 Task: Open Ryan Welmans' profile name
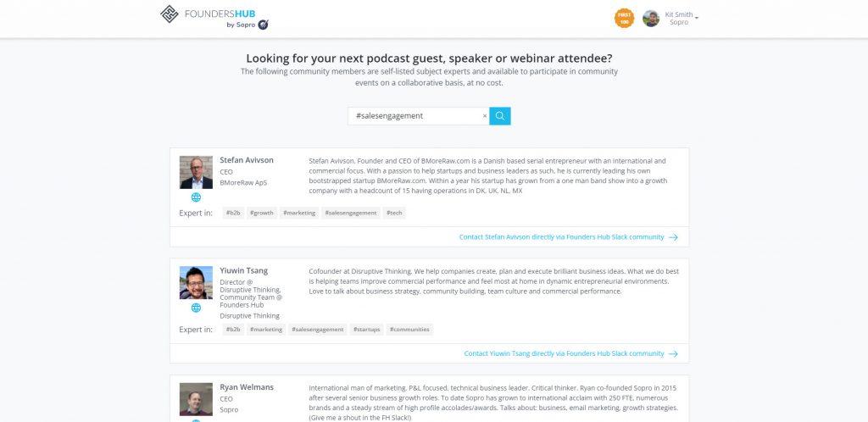click(x=247, y=387)
